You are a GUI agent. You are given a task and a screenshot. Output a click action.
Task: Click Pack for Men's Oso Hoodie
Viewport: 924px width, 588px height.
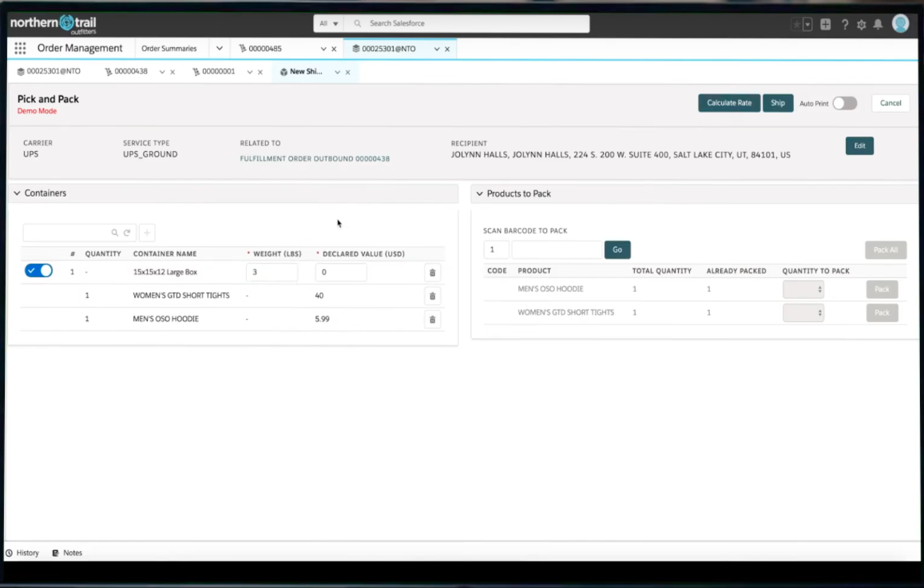click(882, 289)
